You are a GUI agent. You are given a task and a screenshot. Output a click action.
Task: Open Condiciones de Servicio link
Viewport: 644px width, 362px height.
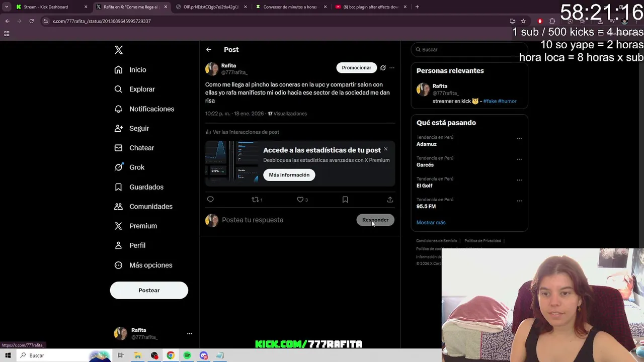point(437,241)
